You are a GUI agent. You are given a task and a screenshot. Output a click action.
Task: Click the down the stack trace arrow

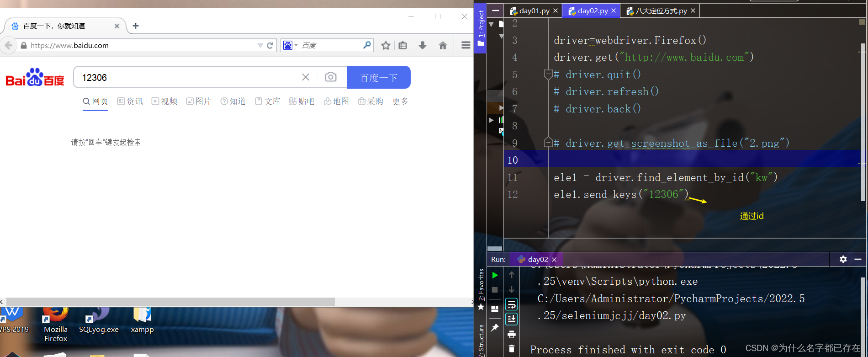[x=512, y=289]
